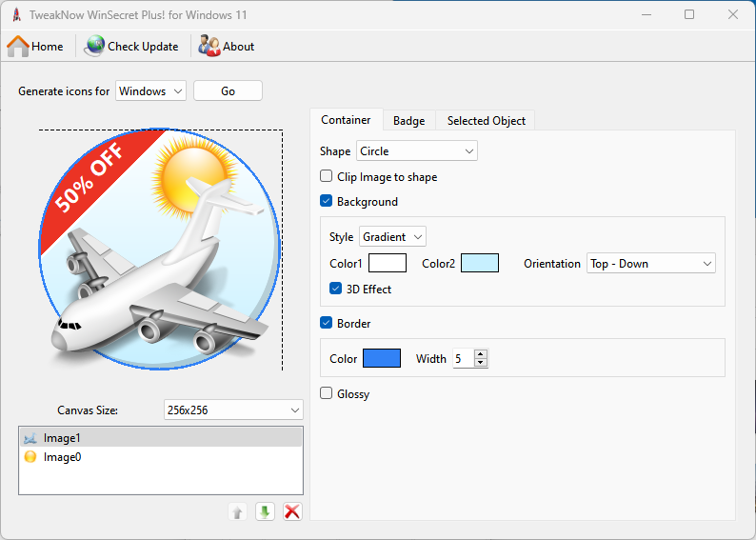Select the Image0 sun layer icon

point(30,457)
